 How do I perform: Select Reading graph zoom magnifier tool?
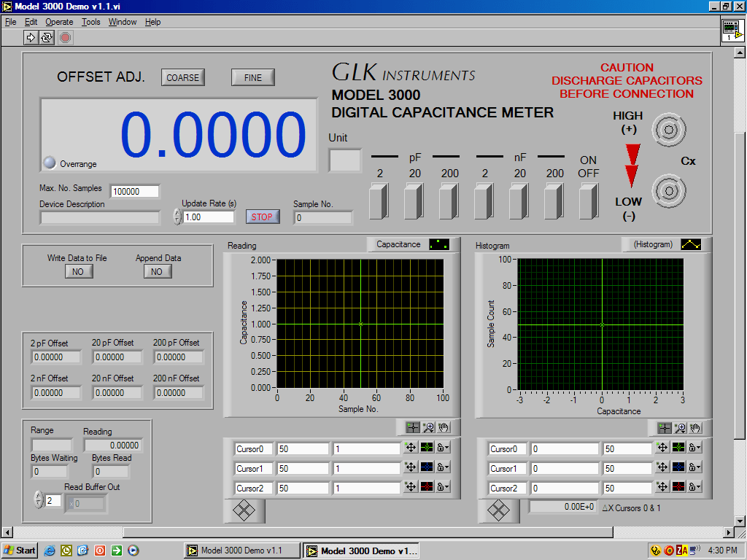coord(428,427)
